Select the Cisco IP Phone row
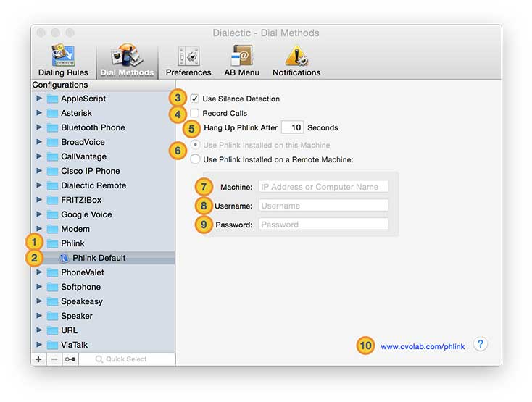 tap(103, 171)
